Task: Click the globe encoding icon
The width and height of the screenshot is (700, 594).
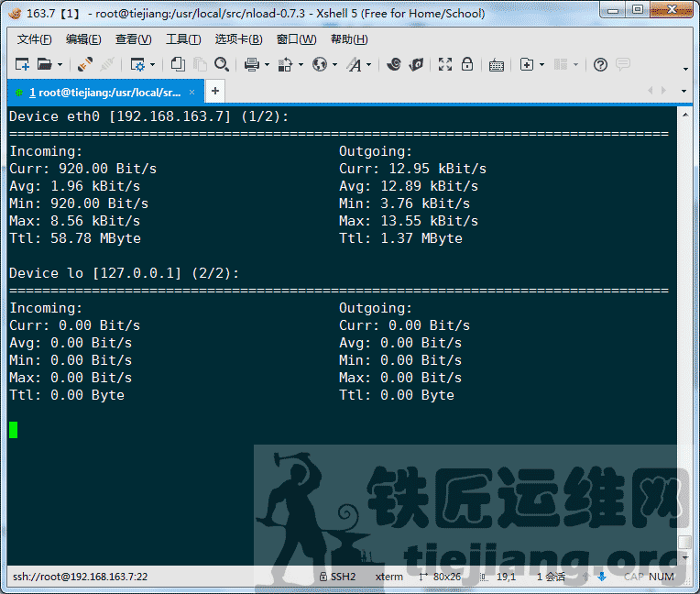Action: pos(320,64)
